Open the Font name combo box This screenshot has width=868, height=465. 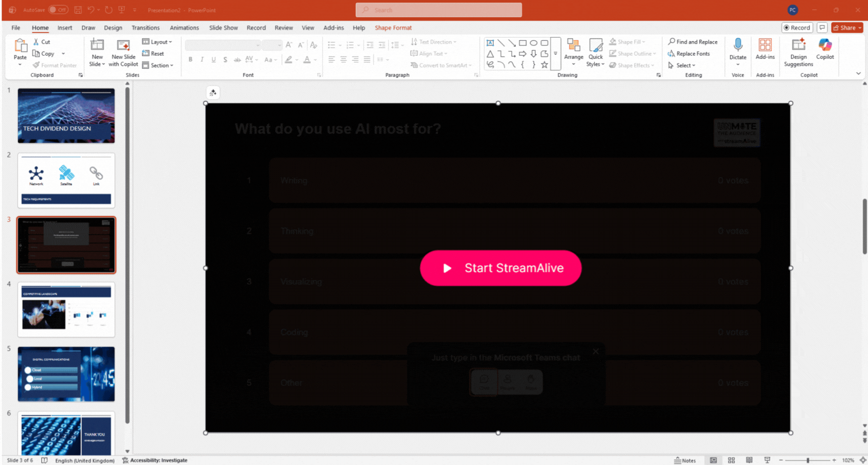(223, 45)
